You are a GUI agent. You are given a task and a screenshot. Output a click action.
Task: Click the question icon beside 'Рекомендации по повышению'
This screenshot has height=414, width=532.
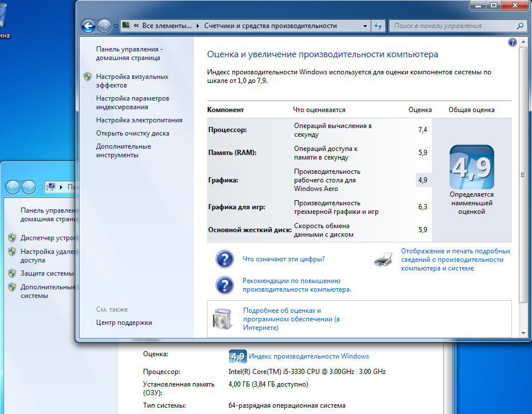click(225, 285)
